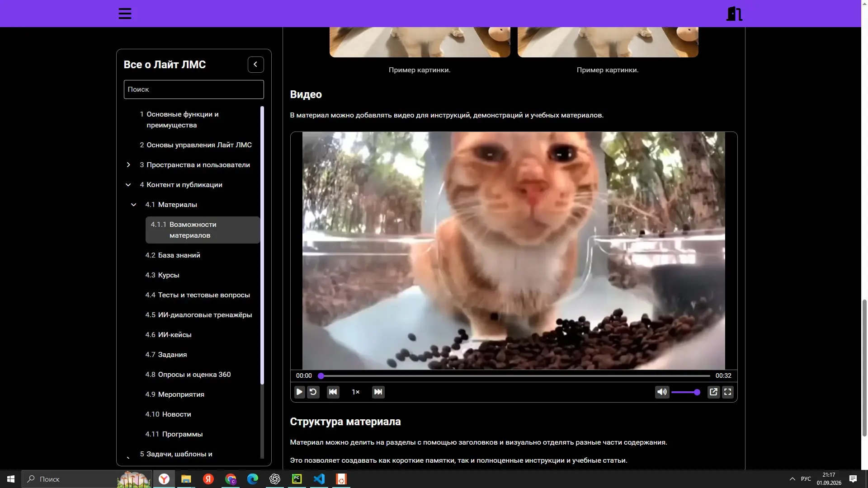Screen dimensions: 868x488
Task: Change the 1× playback speed
Action: click(356, 392)
